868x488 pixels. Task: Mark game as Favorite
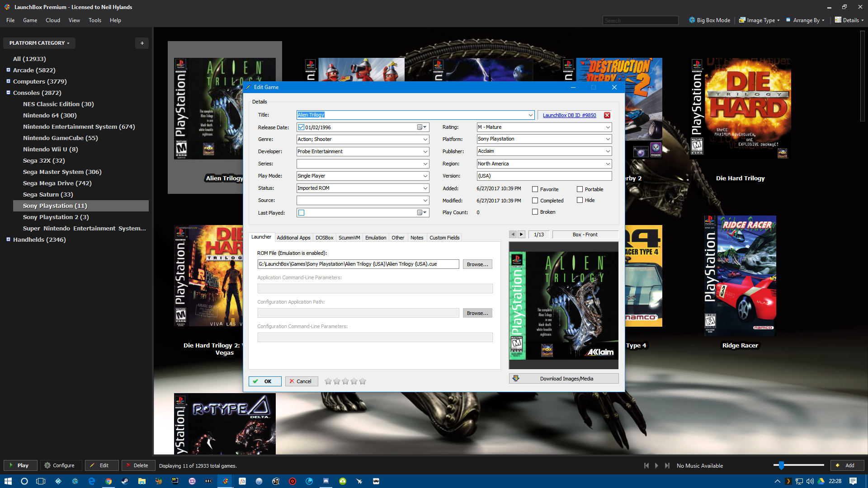[535, 189]
